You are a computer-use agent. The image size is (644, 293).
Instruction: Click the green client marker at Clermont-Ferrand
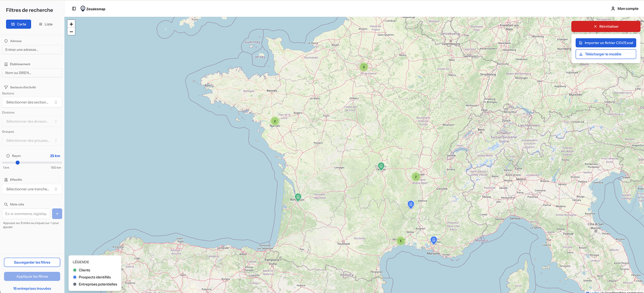pyautogui.click(x=381, y=166)
